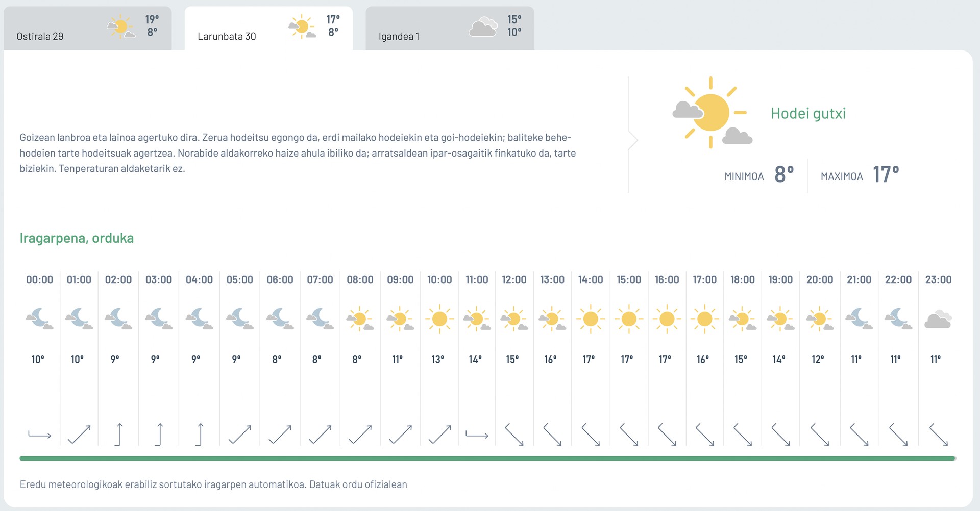Click the cloudy icon under 23:00
This screenshot has width=980, height=511.
pos(938,319)
